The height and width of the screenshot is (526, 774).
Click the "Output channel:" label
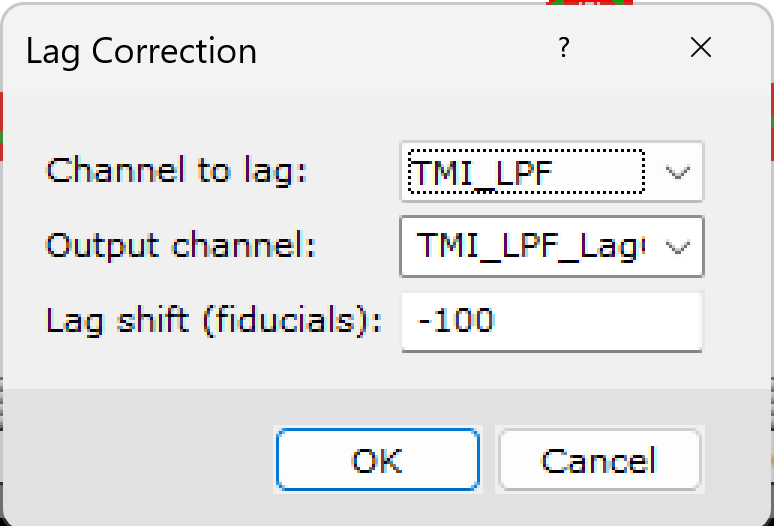181,245
